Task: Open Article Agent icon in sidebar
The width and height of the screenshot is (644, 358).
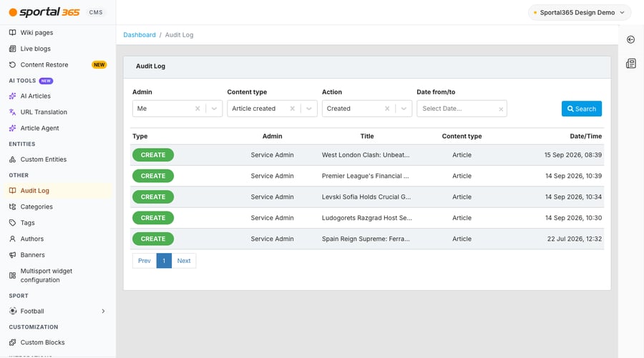Action: click(x=13, y=128)
